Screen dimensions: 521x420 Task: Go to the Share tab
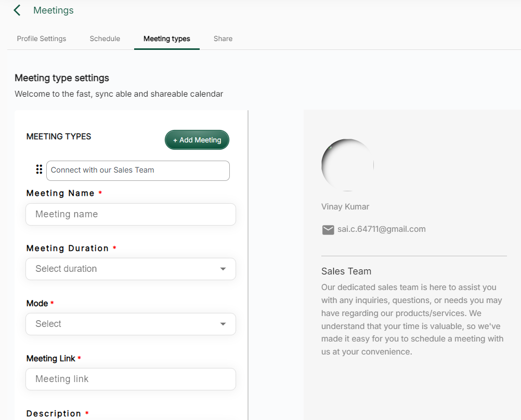pyautogui.click(x=223, y=38)
